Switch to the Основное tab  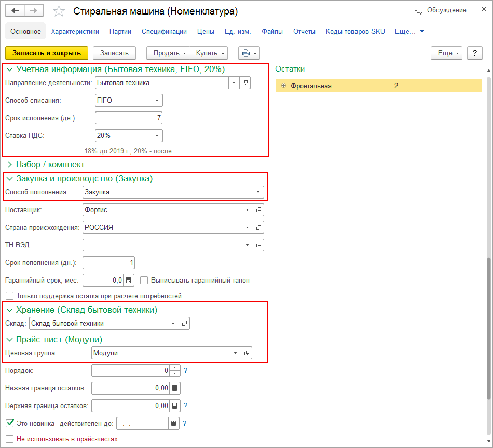pos(25,32)
